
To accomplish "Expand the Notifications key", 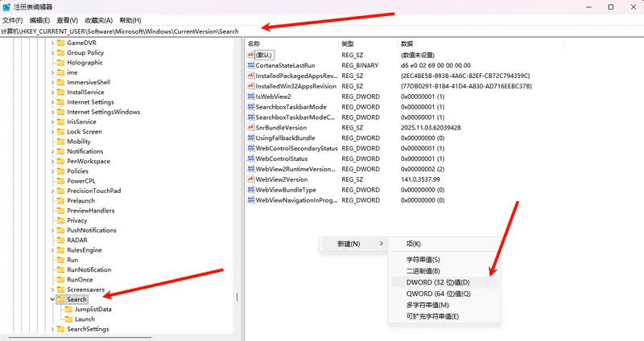I will point(52,151).
